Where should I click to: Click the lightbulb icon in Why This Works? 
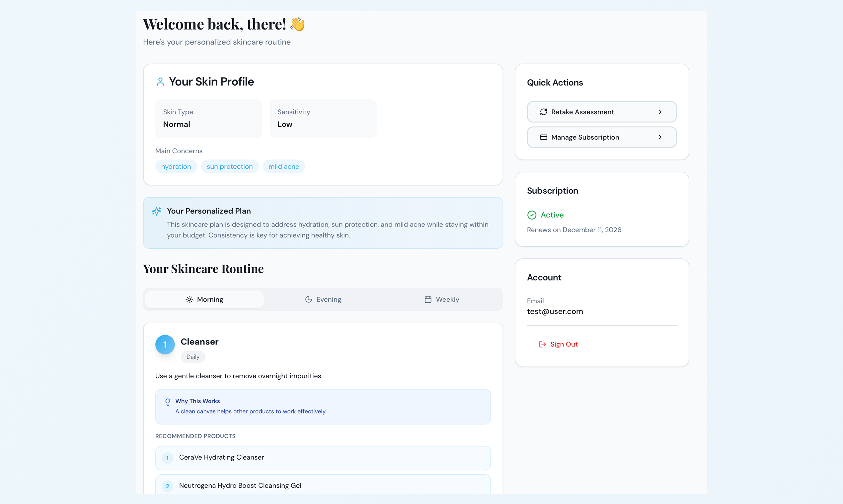point(168,402)
